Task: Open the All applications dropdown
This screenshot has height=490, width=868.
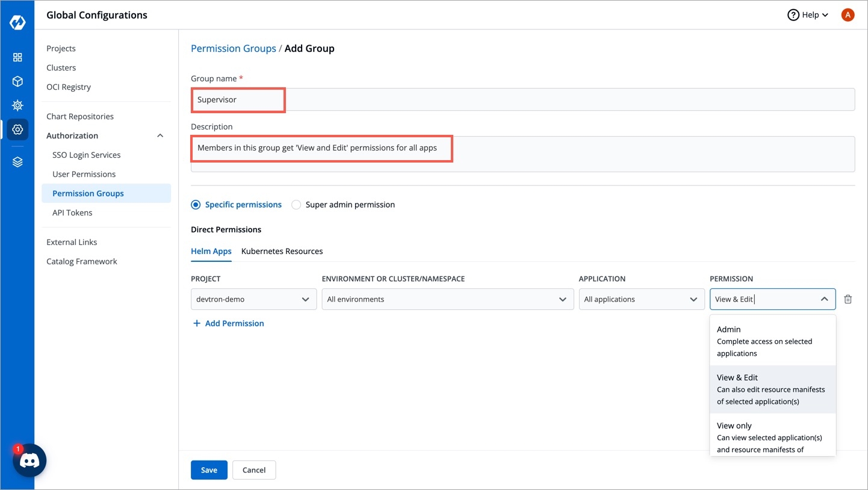Action: point(641,299)
